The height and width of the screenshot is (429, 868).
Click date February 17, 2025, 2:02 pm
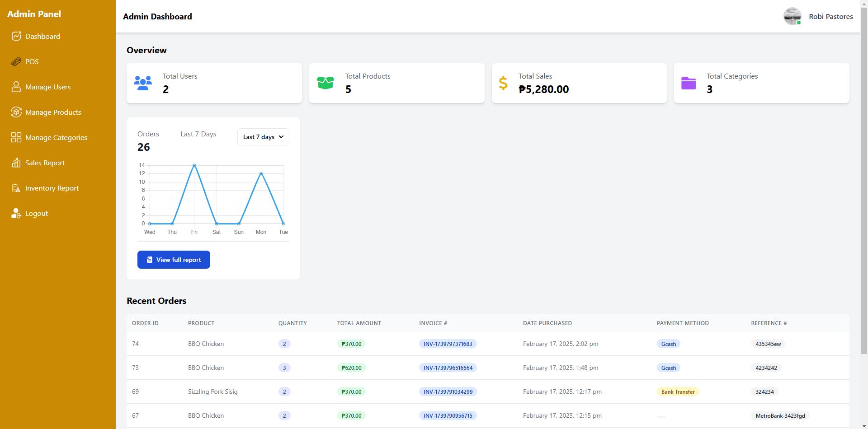point(561,344)
